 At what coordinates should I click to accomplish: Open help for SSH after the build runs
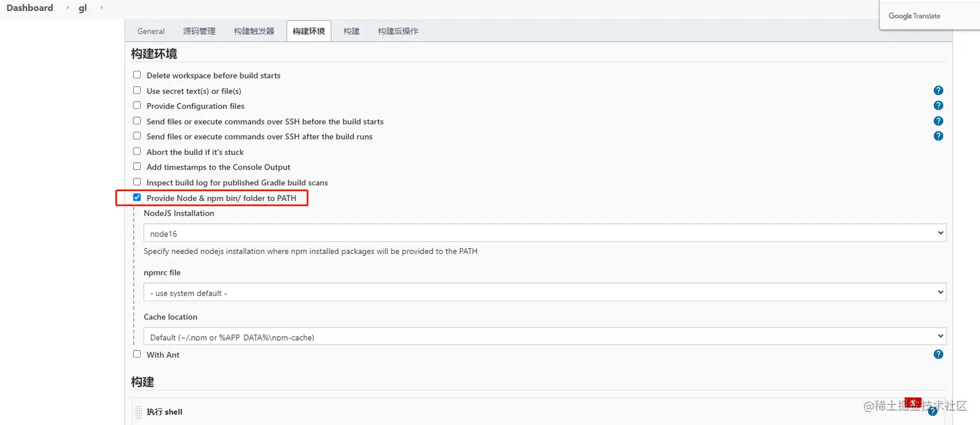tap(938, 136)
